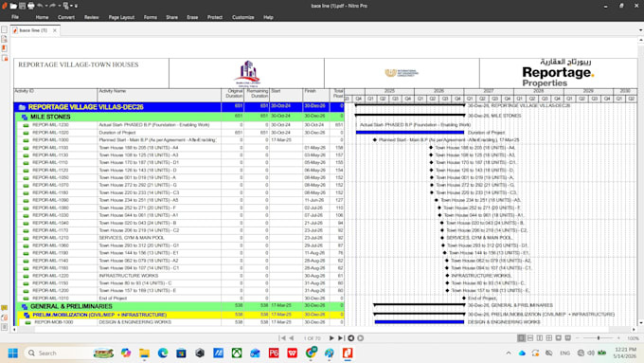
Task: Click the Windows Start button
Action: point(12,354)
